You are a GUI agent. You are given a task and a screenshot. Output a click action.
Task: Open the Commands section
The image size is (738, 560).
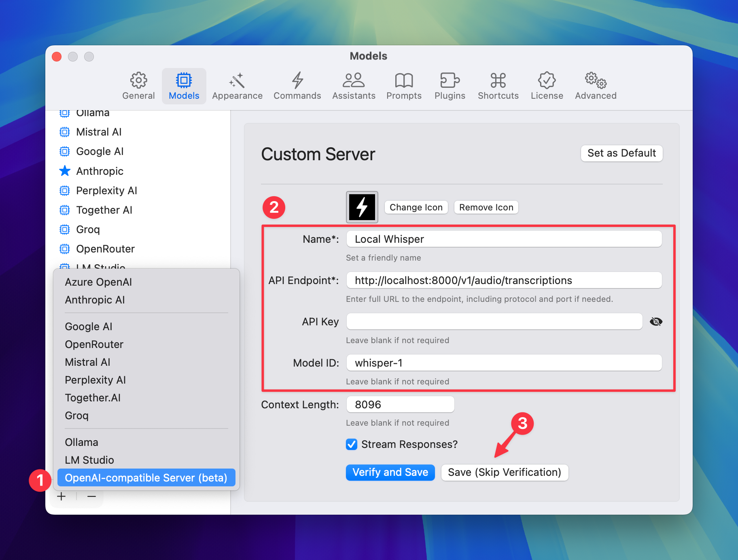click(x=297, y=86)
